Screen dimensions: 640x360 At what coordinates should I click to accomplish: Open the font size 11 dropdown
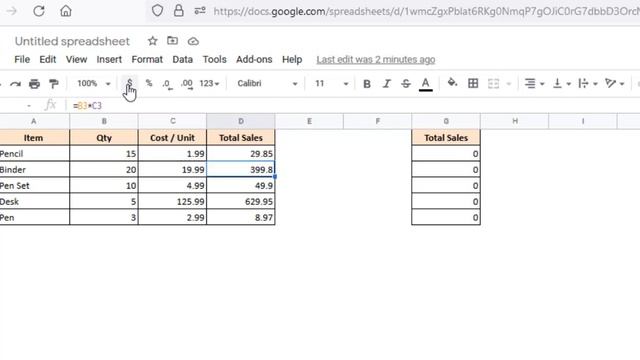[x=331, y=84]
